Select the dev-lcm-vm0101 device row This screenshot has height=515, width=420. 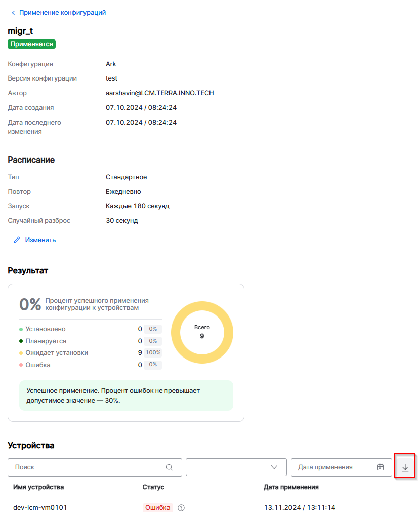click(40, 507)
